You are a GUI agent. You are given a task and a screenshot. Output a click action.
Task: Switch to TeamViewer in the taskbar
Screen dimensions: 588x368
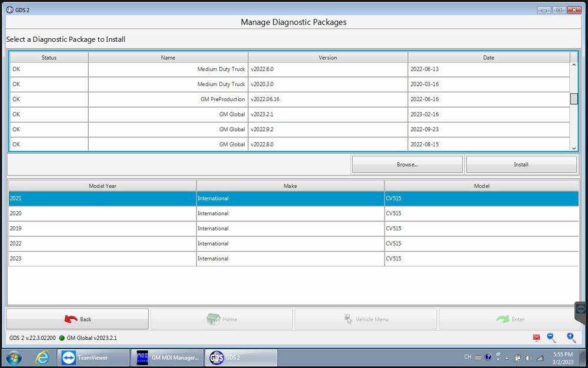(93, 357)
